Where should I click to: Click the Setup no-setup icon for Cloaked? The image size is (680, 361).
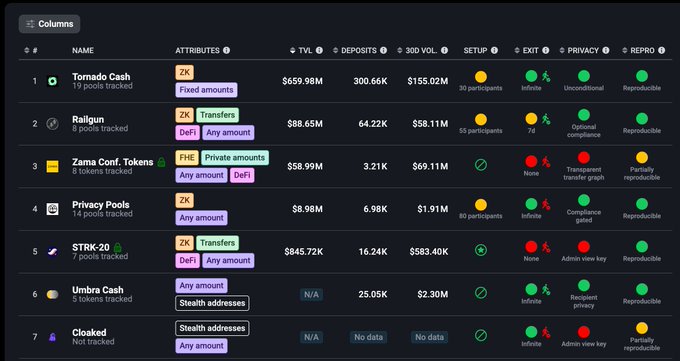coord(481,335)
